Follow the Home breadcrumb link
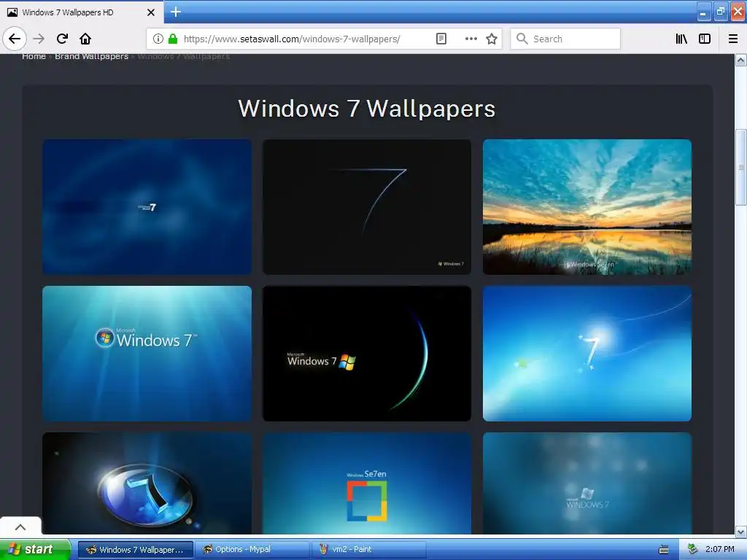 (x=34, y=57)
